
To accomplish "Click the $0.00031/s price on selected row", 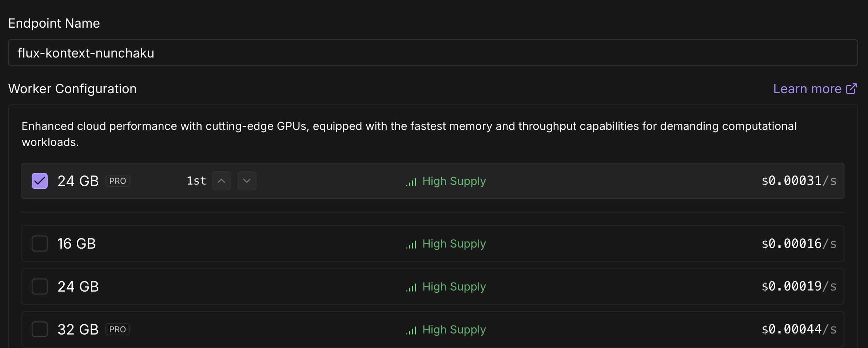I will pyautogui.click(x=799, y=181).
